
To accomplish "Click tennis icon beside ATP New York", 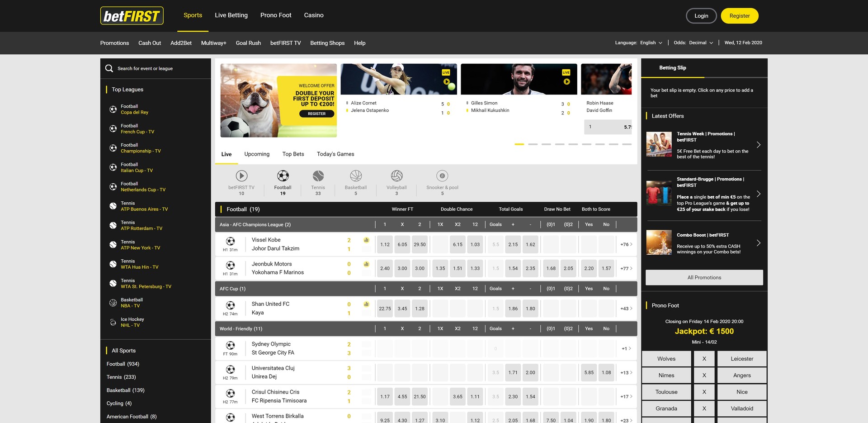I will pyautogui.click(x=113, y=245).
